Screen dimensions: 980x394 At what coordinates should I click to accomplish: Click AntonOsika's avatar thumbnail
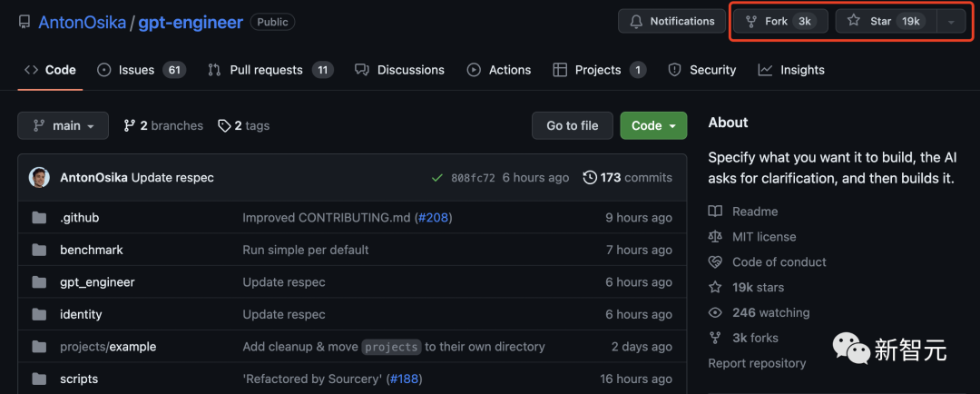click(x=39, y=177)
